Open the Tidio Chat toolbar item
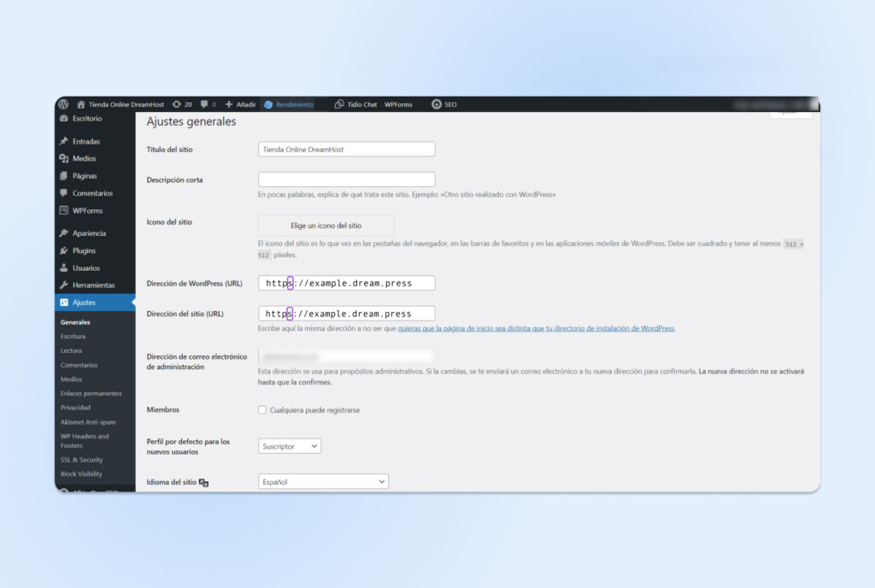Image resolution: width=875 pixels, height=588 pixels. [355, 104]
